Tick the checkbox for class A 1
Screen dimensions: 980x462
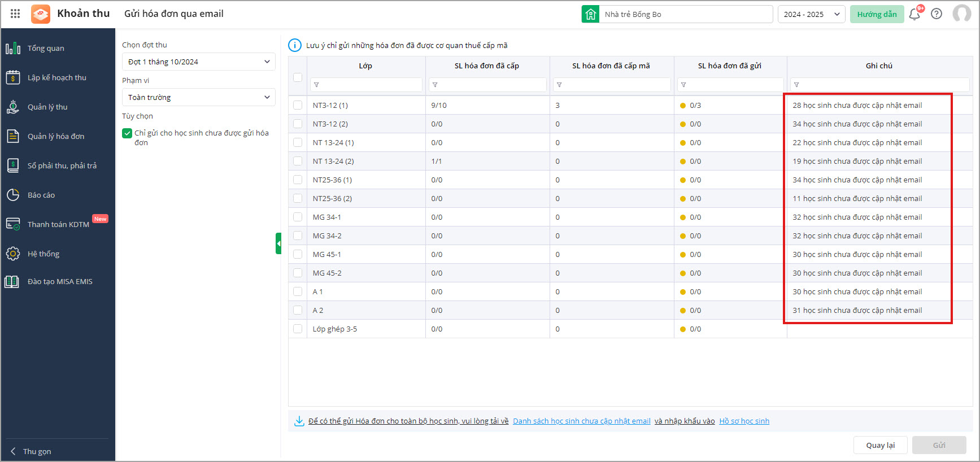(298, 291)
